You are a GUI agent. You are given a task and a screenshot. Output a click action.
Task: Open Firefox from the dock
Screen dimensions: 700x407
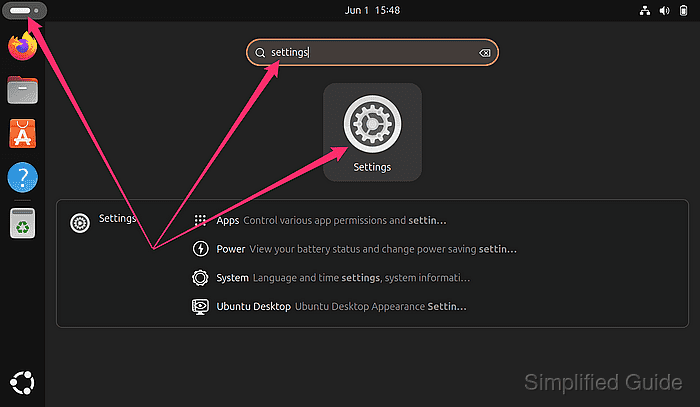[x=22, y=46]
